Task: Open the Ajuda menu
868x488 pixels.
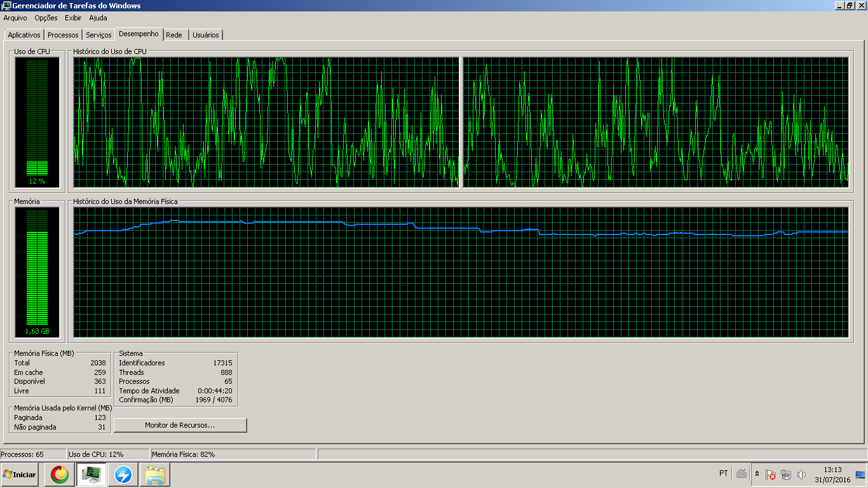Action: (98, 18)
